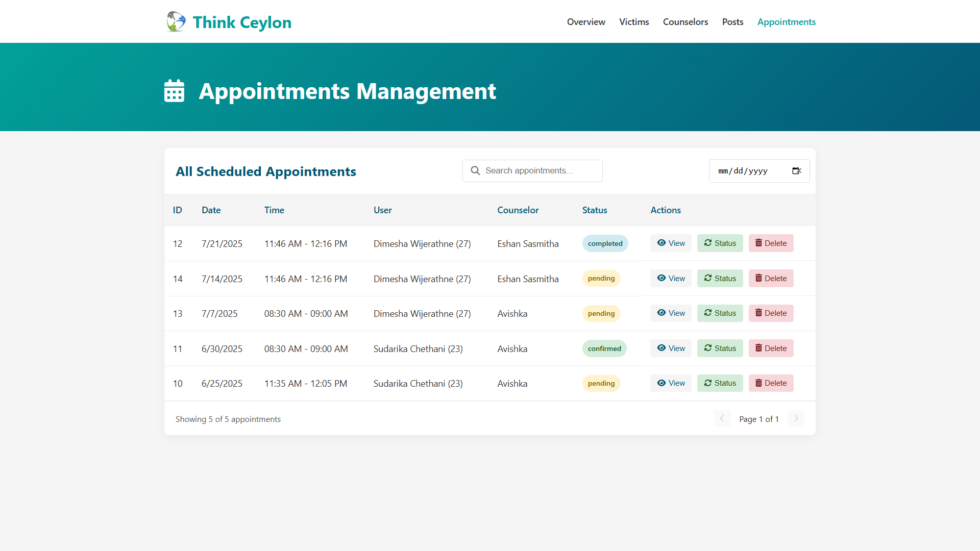This screenshot has height=551, width=980.
Task: Go to next page arrow
Action: point(796,418)
